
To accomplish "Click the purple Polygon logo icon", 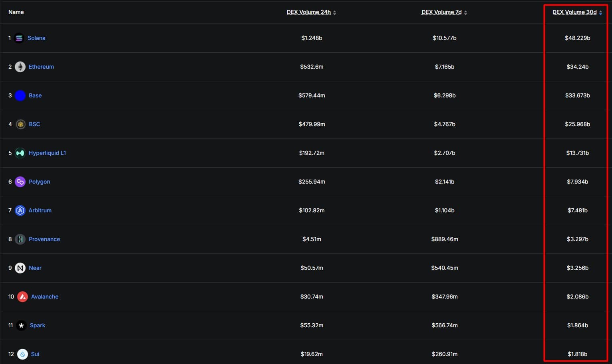I will pos(20,182).
